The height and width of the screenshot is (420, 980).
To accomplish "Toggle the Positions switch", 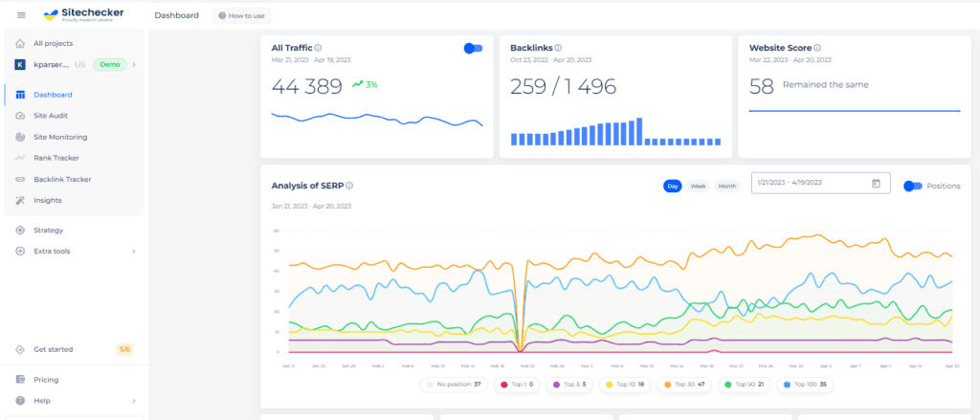I will (912, 186).
